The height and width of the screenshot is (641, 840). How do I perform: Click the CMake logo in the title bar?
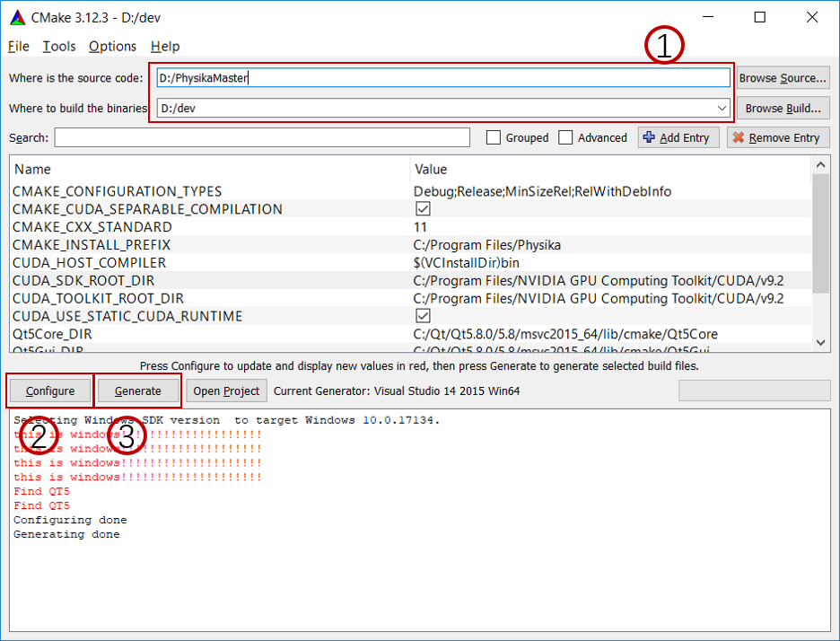pyautogui.click(x=18, y=18)
